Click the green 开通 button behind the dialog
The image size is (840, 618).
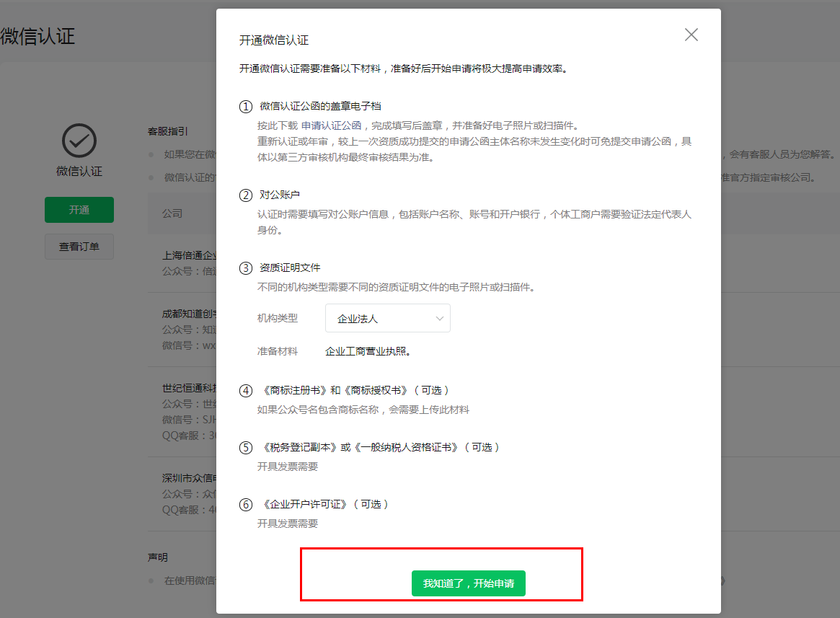(79, 210)
